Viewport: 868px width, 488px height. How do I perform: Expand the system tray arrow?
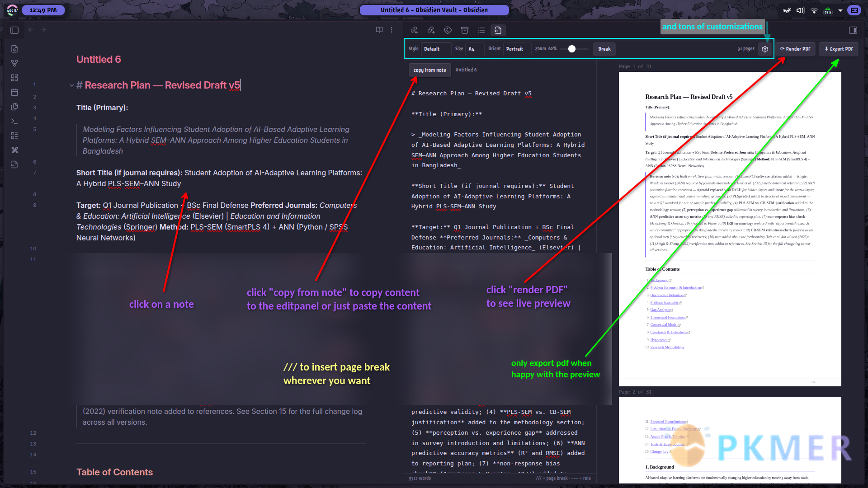pos(840,10)
